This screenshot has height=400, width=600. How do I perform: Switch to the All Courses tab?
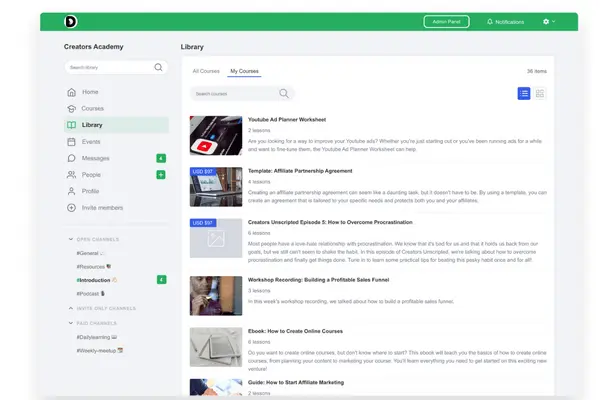click(x=206, y=71)
